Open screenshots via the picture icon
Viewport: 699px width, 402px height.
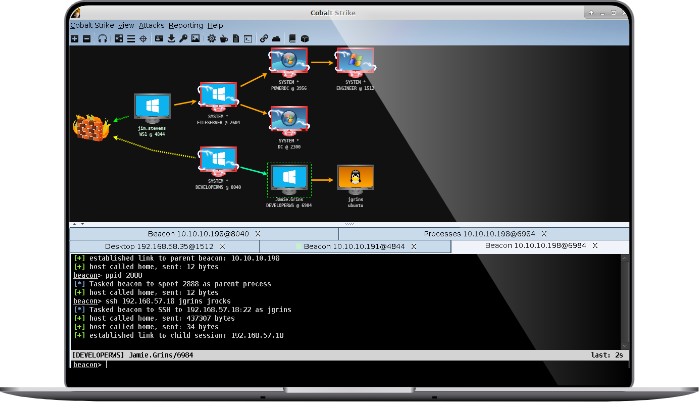point(195,39)
